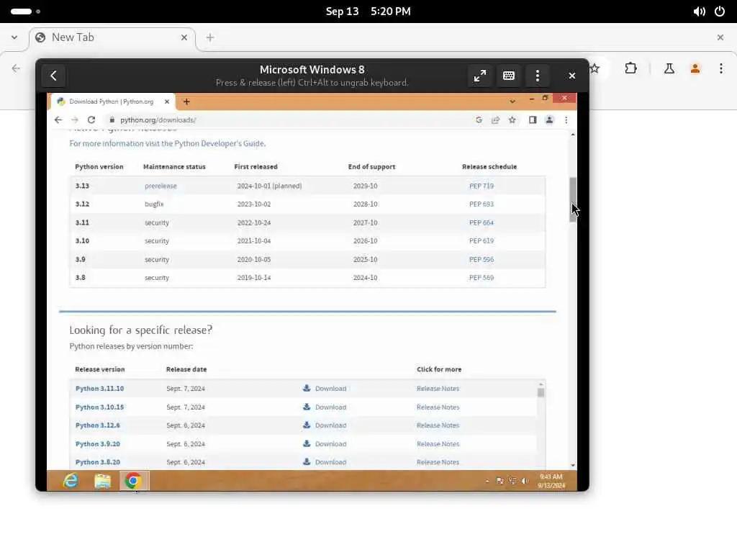Click the lock icon beside python.org URL

[112, 120]
